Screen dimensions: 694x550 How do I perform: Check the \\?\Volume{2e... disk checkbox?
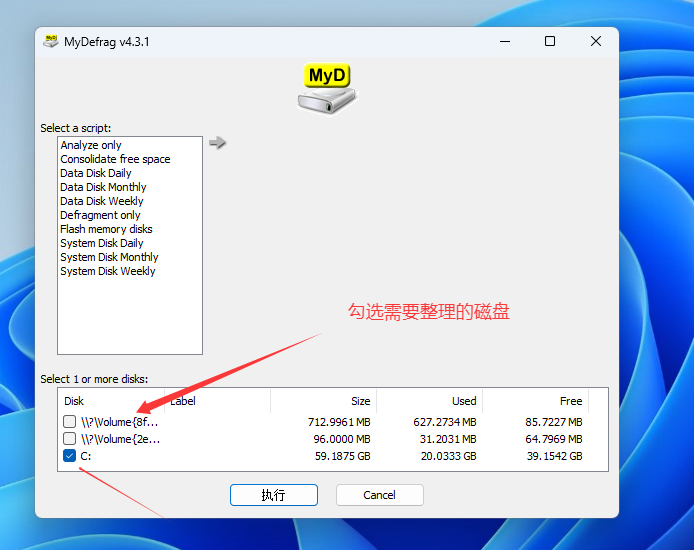pyautogui.click(x=69, y=438)
